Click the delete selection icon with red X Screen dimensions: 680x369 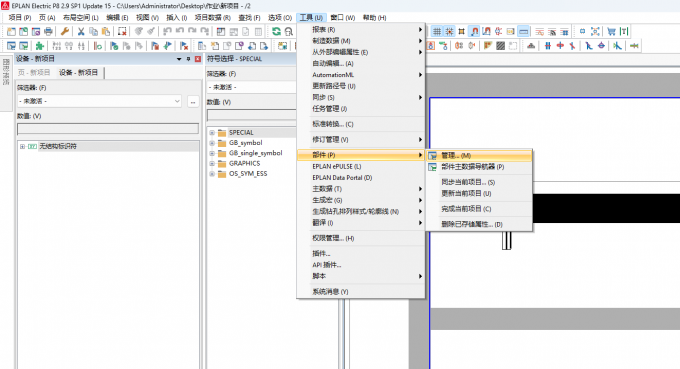[x=122, y=31]
